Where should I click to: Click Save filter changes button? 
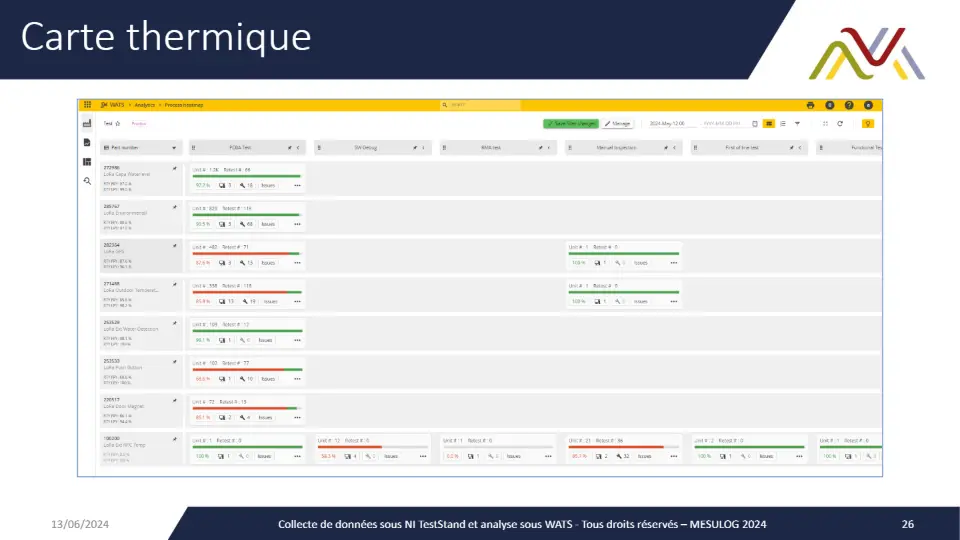571,124
